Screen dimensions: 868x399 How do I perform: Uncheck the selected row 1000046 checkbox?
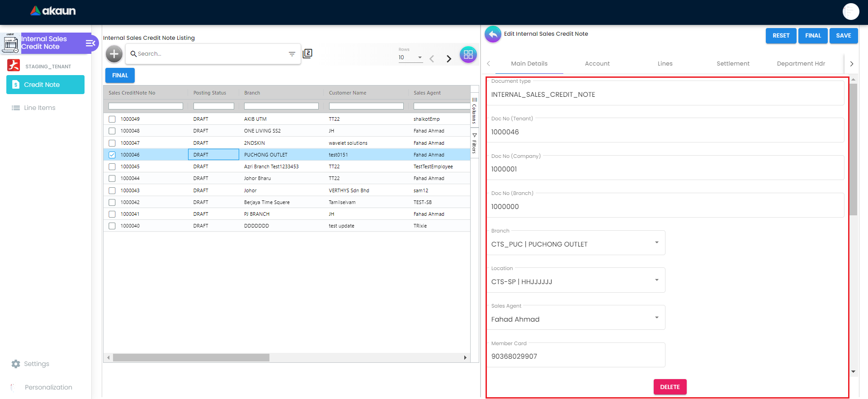tap(112, 155)
